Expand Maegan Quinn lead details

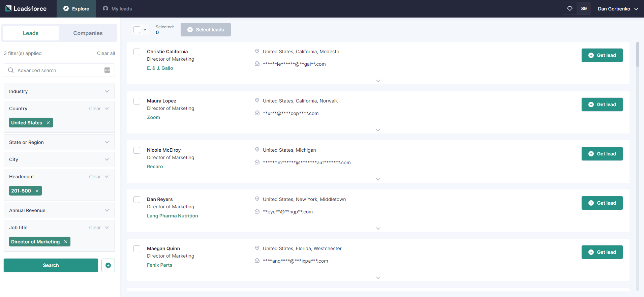click(378, 278)
